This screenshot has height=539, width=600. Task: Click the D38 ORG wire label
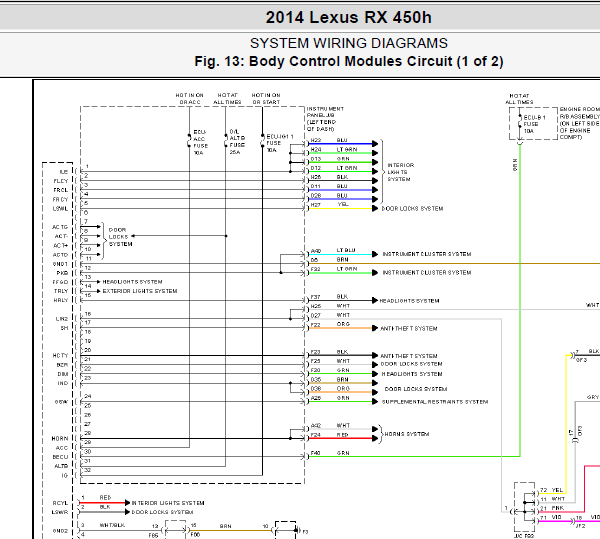[330, 388]
